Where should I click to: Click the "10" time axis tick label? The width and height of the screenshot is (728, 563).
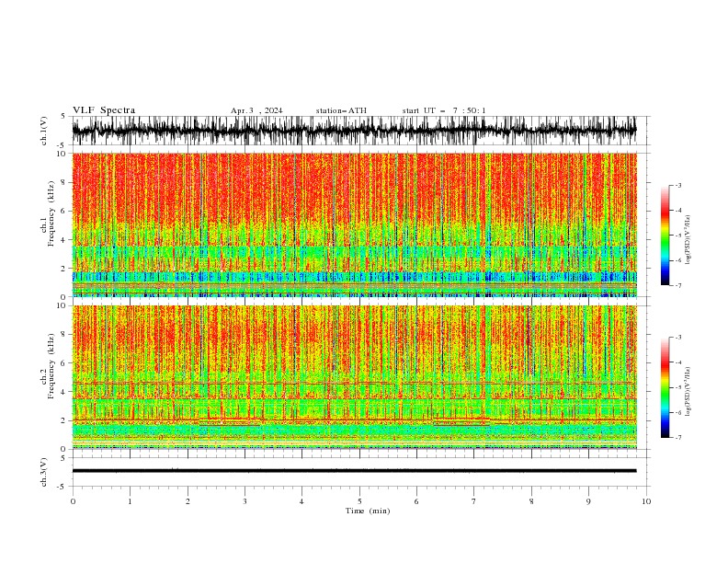[x=646, y=501]
